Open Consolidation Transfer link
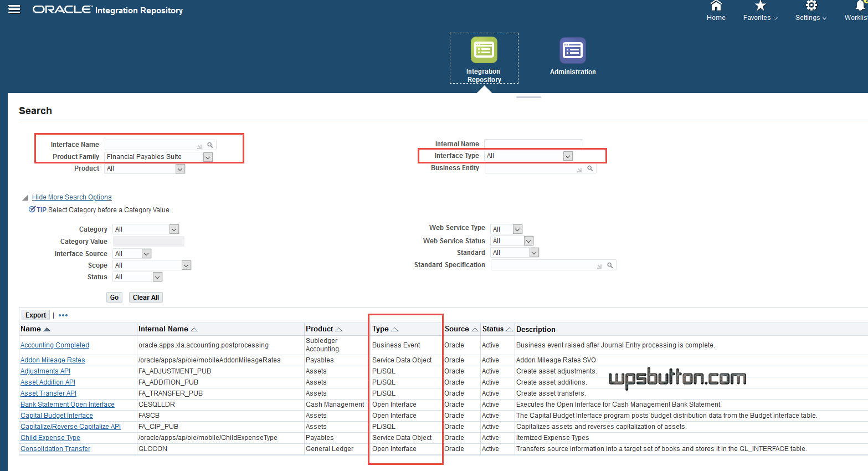The image size is (868, 471). tap(55, 449)
